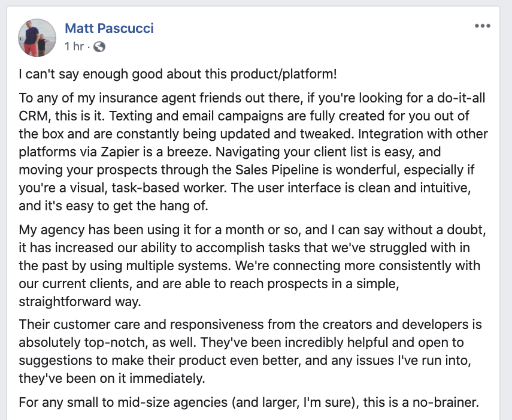Click the Sales Pipeline phrase

[277, 170]
